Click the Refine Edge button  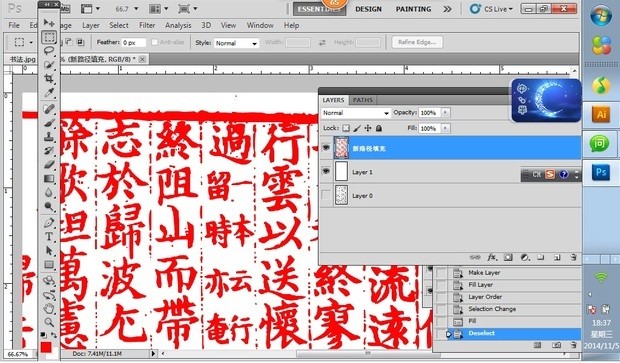click(x=417, y=42)
